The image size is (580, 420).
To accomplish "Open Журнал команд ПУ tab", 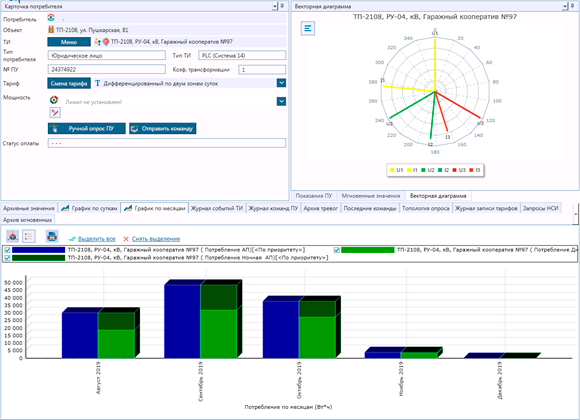I will point(273,208).
